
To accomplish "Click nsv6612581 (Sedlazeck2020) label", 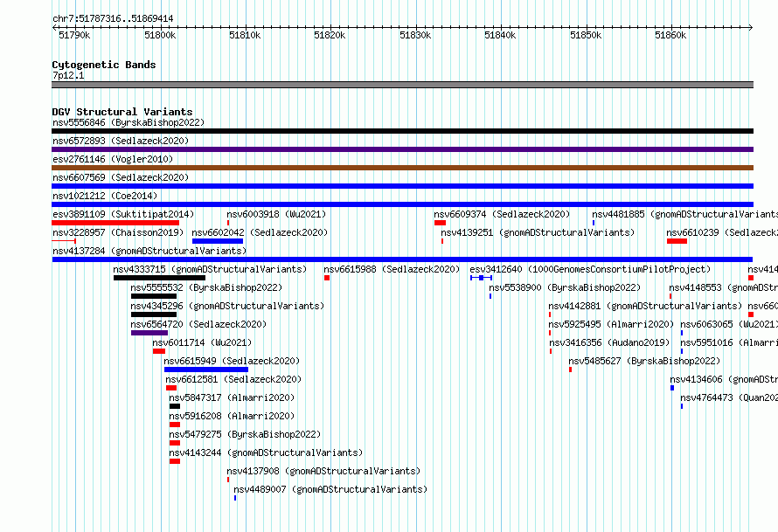I will coord(233,379).
